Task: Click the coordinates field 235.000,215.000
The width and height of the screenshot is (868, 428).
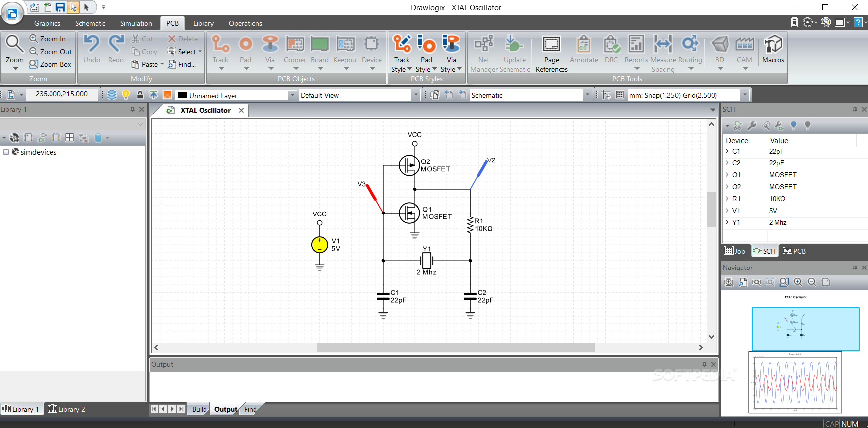Action: (x=61, y=94)
